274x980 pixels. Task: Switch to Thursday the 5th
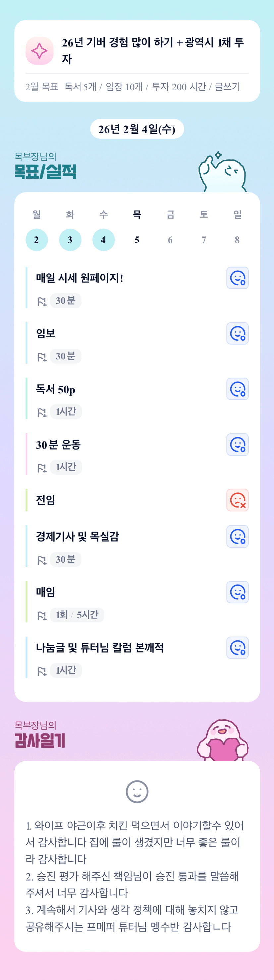tap(137, 240)
